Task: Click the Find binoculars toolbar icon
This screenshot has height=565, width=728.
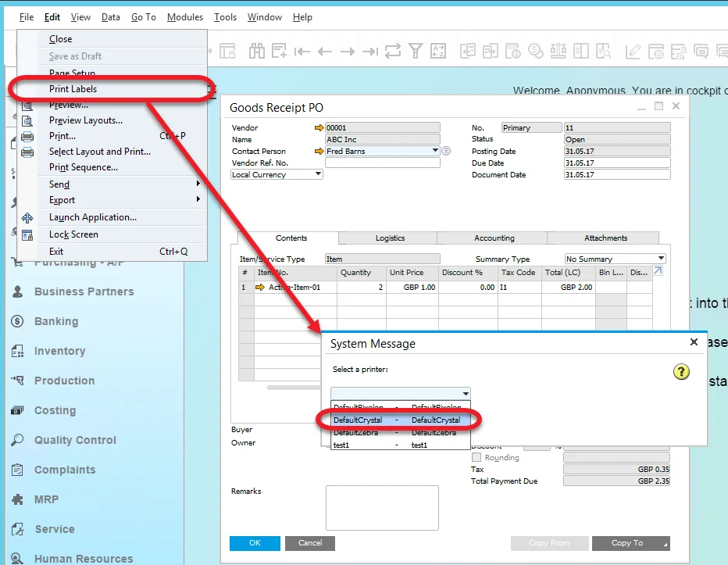Action: point(257,52)
